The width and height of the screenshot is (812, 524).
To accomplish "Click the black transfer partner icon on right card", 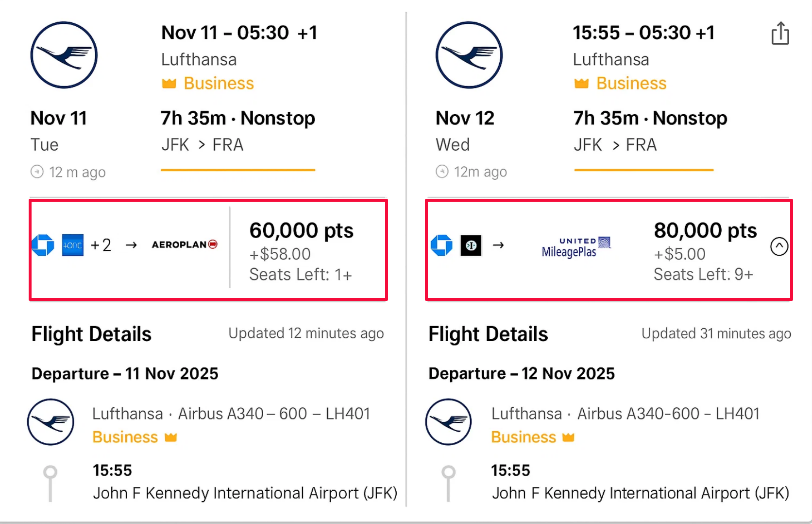I will 471,245.
